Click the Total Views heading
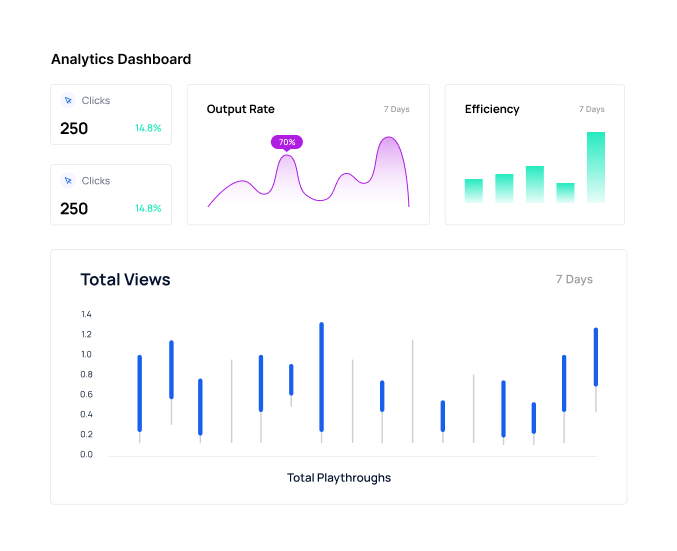677x551 pixels. point(125,279)
